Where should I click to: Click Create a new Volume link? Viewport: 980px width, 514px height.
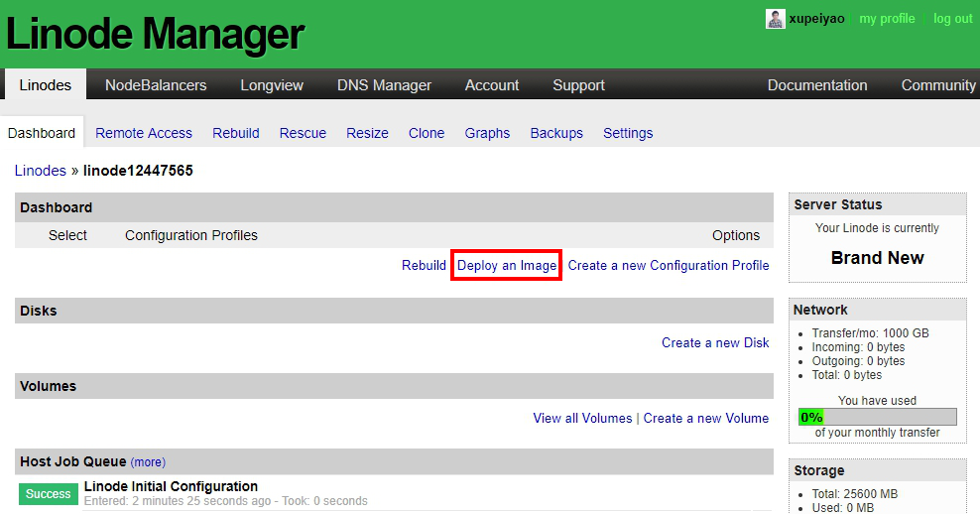706,419
